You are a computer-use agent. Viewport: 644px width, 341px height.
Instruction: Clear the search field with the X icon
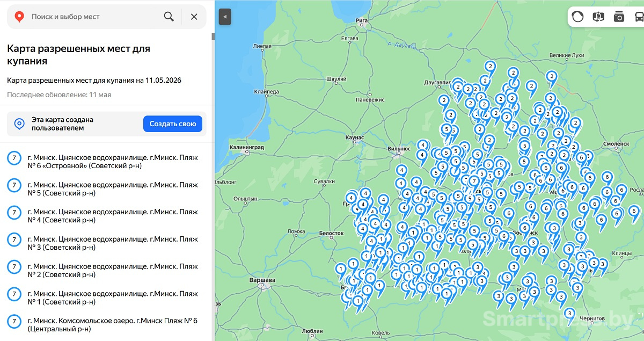[194, 17]
